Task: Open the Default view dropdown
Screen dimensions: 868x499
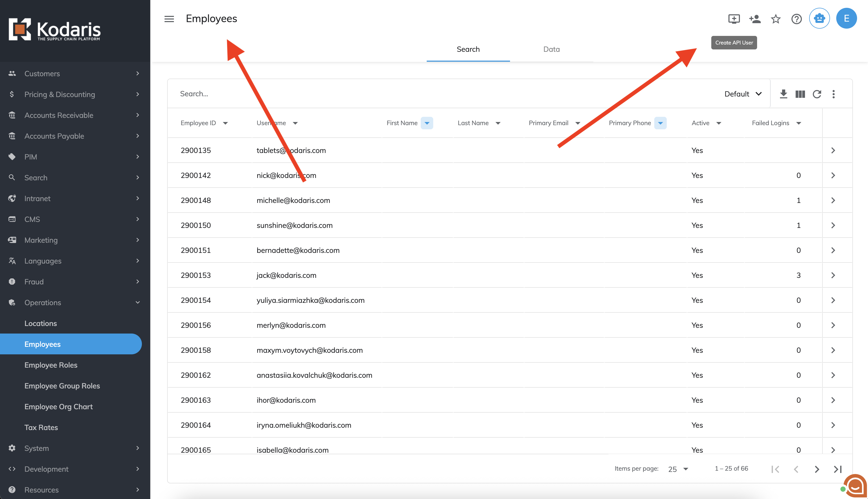Action: [x=743, y=94]
